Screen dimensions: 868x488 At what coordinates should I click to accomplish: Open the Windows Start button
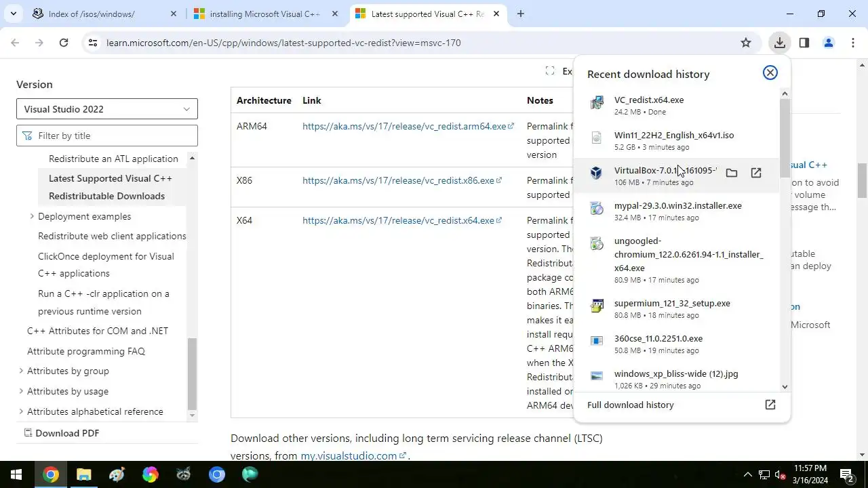[16, 474]
